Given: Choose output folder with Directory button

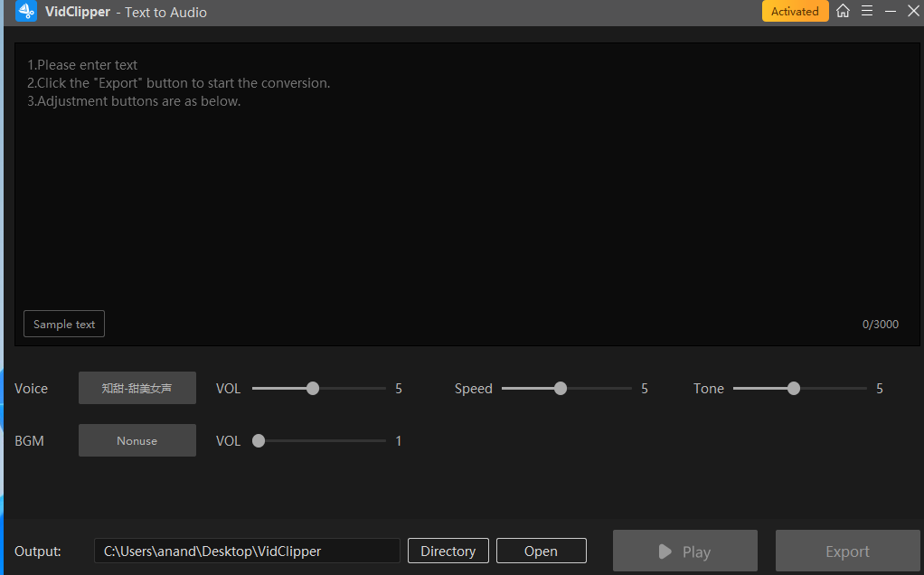Looking at the screenshot, I should pos(448,551).
